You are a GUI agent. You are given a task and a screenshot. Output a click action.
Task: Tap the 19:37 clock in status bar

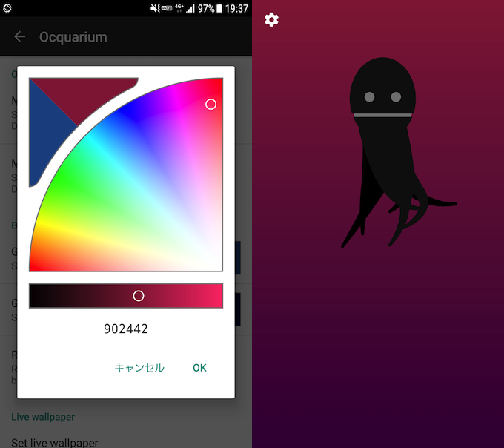(236, 8)
